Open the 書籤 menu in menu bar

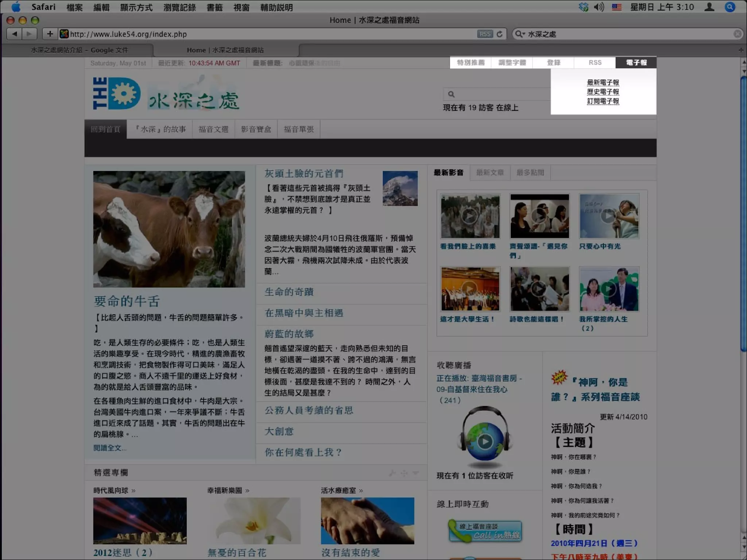pos(214,7)
